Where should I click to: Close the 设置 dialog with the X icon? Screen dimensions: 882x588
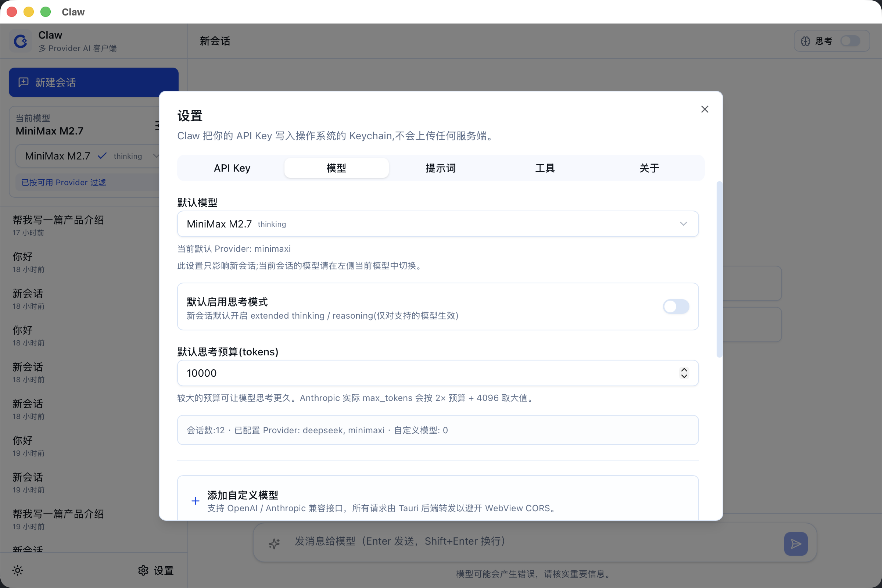point(704,109)
